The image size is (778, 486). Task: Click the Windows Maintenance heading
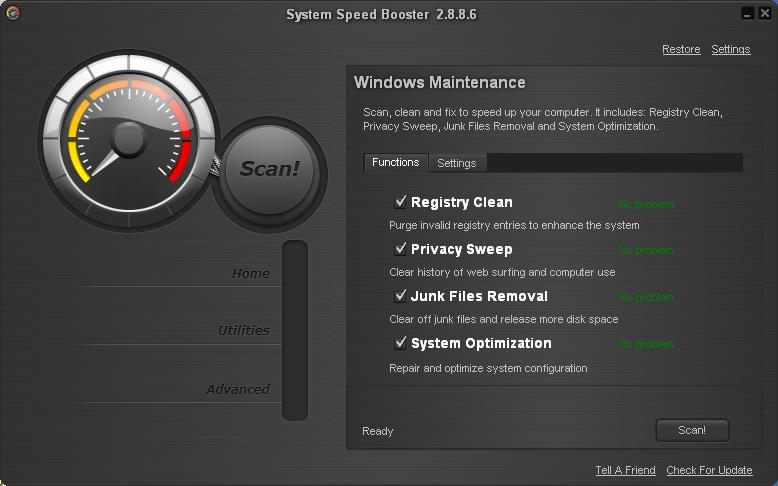440,82
